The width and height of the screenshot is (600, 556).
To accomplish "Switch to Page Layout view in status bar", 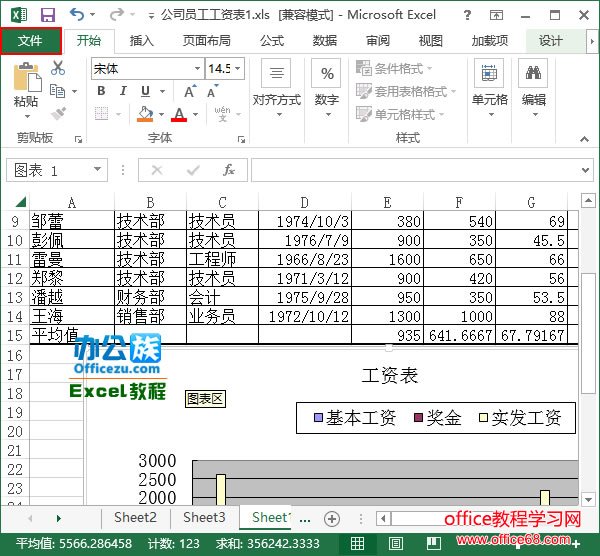I will pyautogui.click(x=396, y=543).
